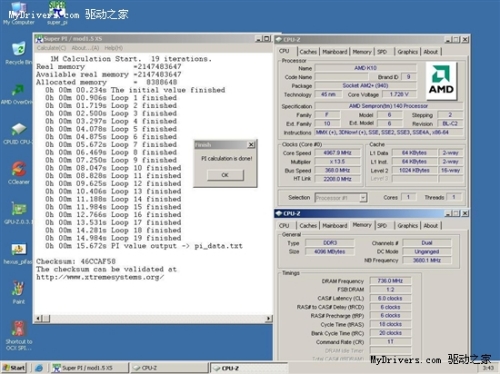Click the Core Voltage value

point(399,94)
